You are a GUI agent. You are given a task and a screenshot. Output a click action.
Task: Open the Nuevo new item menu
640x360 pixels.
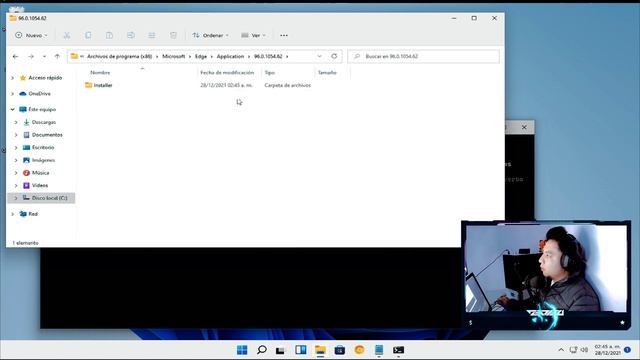coord(31,36)
